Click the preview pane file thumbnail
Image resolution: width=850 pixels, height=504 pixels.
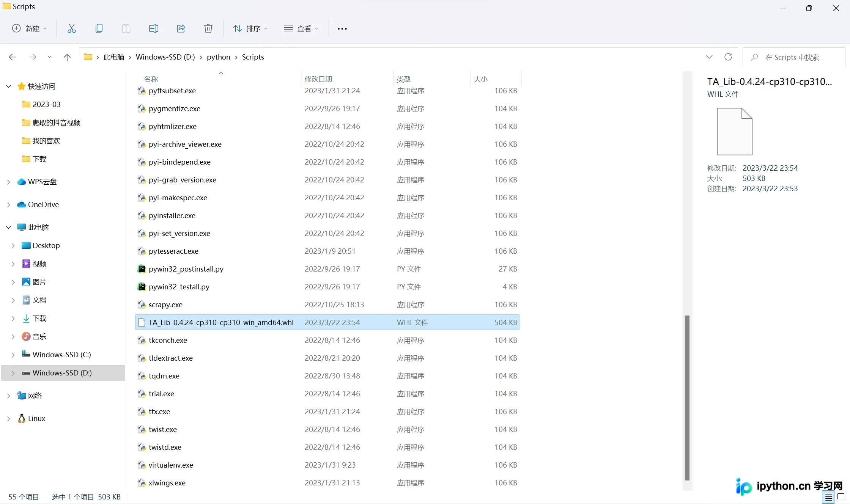coord(734,131)
